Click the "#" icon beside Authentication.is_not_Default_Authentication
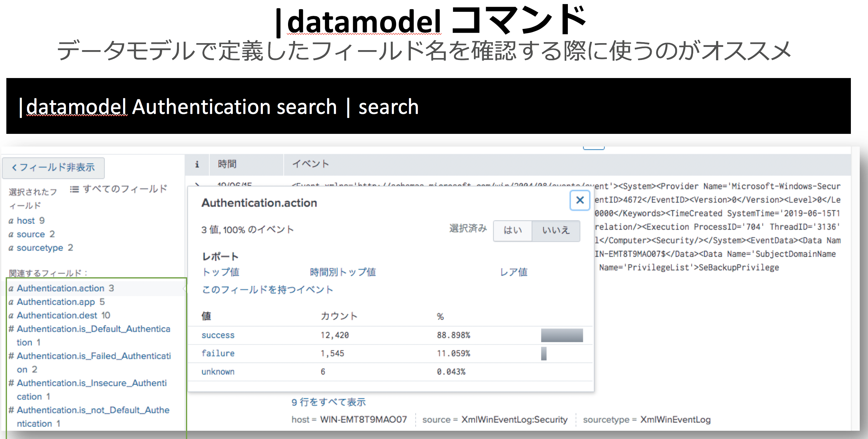 point(11,410)
